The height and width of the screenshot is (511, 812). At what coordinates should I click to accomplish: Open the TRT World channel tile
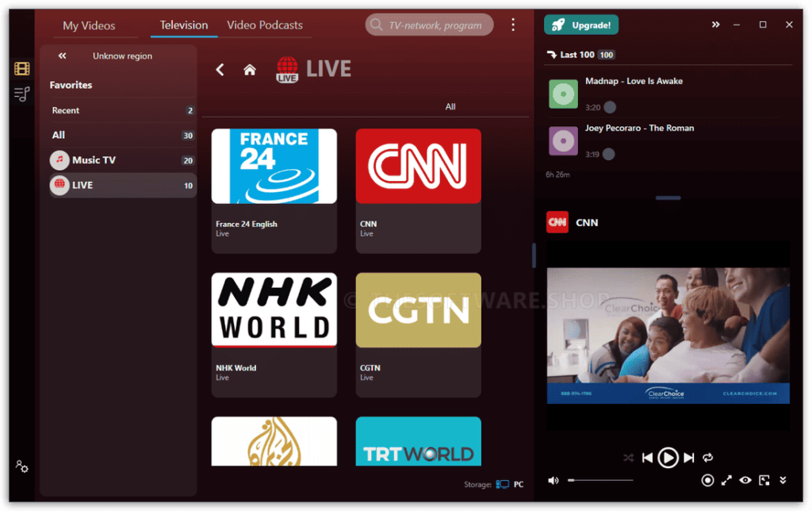[x=419, y=441]
